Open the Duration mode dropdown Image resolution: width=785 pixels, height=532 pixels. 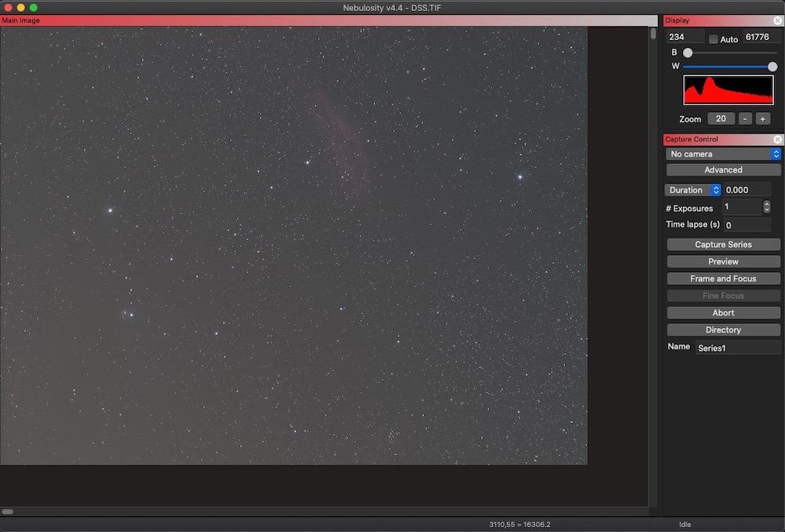692,190
